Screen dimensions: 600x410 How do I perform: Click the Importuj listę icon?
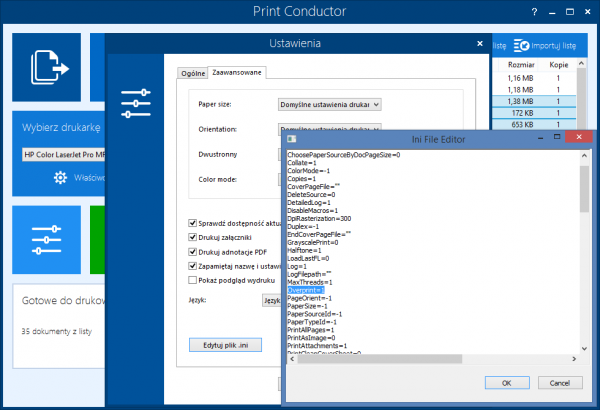point(521,46)
